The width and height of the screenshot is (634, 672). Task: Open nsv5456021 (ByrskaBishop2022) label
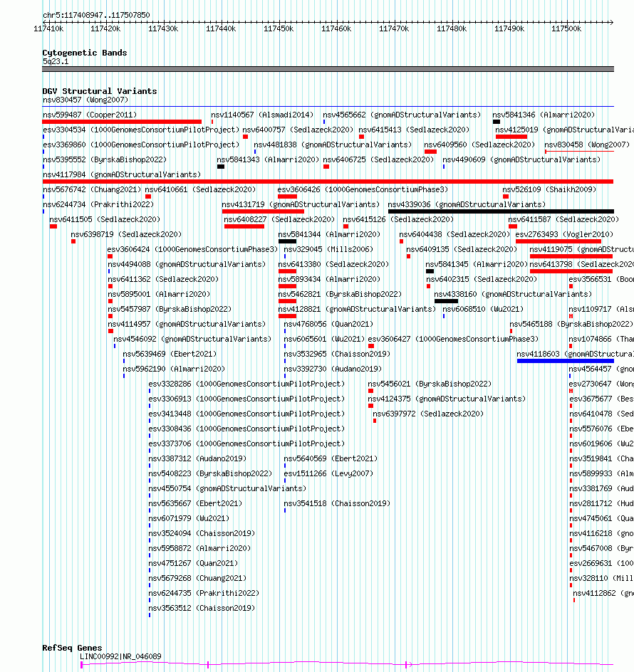(x=430, y=384)
